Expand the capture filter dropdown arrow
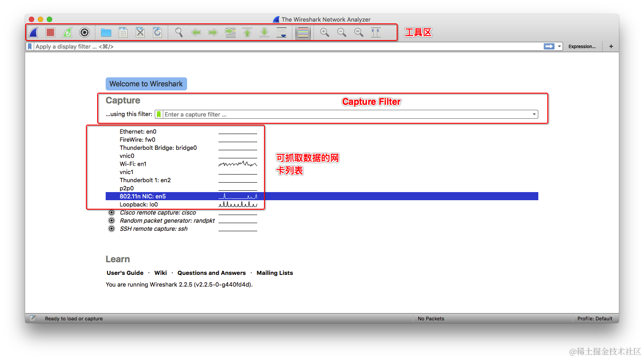 534,114
